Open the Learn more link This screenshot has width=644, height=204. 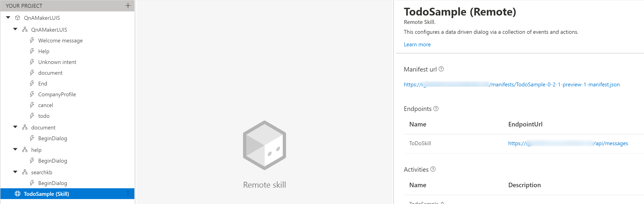coord(417,44)
